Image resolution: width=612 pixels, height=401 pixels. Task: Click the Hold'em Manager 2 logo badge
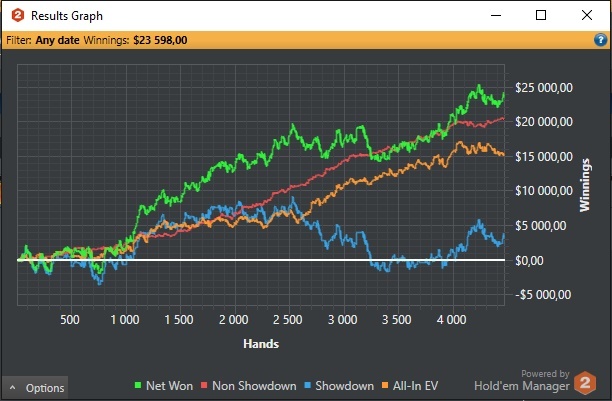[585, 383]
